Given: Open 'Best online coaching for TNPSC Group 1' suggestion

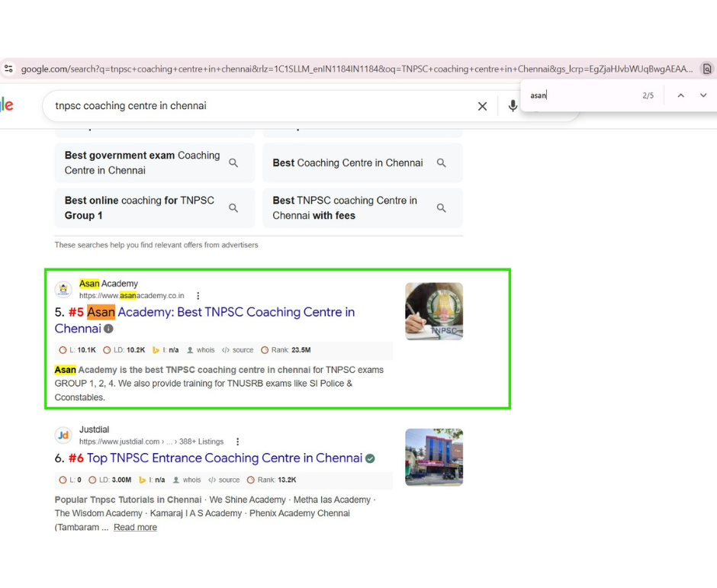Looking at the screenshot, I should (155, 208).
